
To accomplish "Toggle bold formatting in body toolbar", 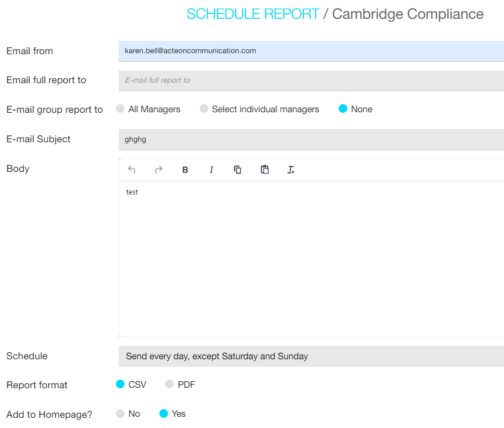I will pyautogui.click(x=185, y=170).
